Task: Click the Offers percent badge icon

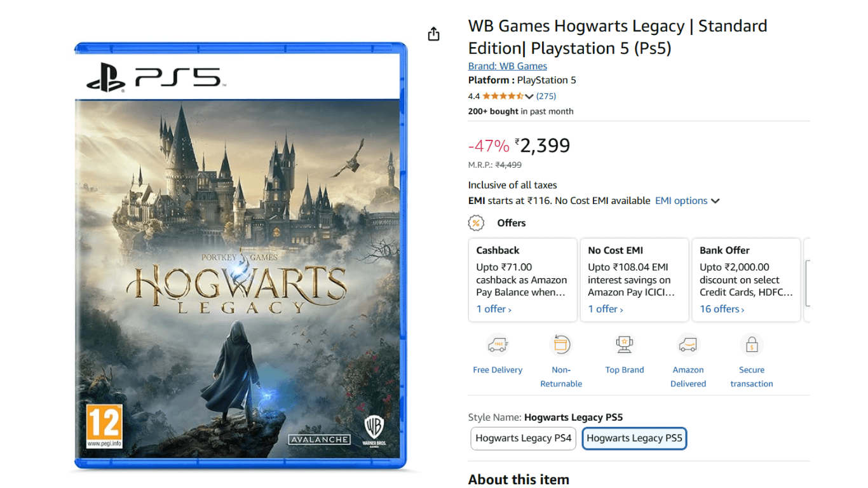Action: tap(476, 223)
